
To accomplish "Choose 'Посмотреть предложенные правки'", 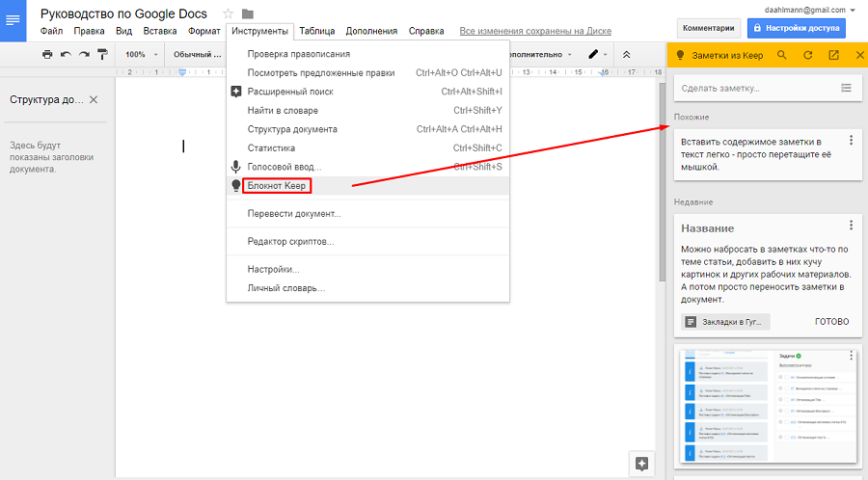I will pyautogui.click(x=367, y=73).
